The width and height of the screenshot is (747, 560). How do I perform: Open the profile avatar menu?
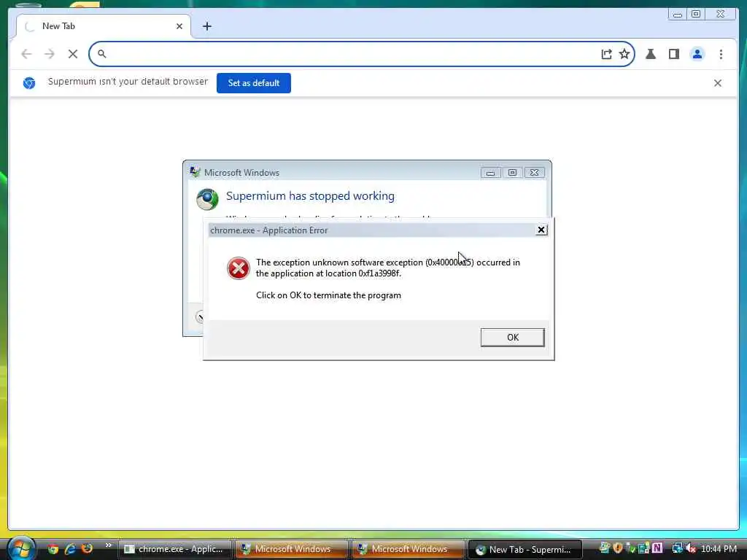[x=697, y=54]
